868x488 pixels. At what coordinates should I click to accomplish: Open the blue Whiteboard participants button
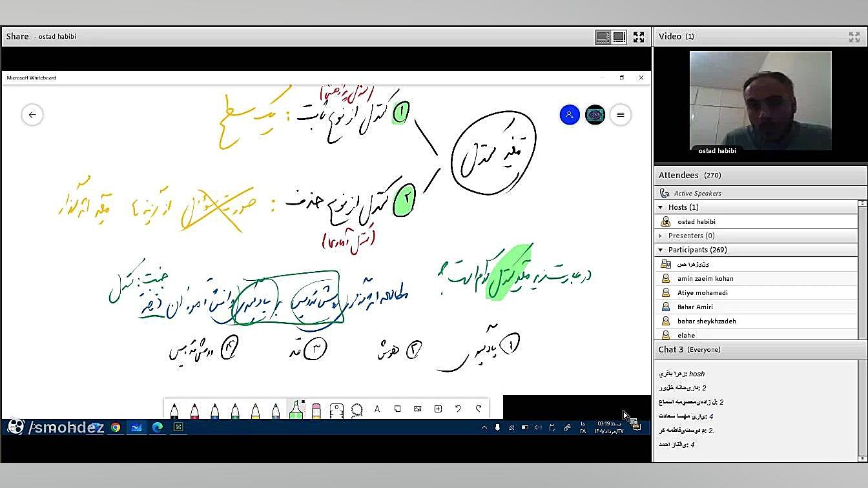(570, 115)
